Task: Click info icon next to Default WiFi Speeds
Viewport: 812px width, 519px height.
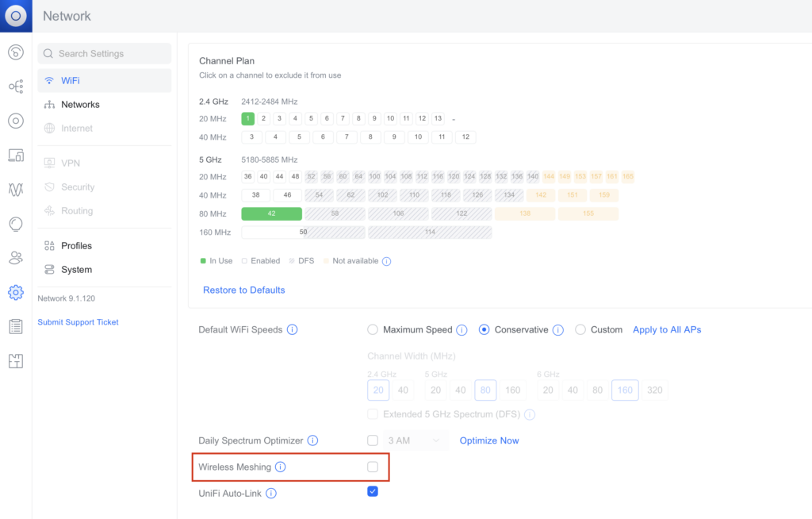Action: coord(292,330)
